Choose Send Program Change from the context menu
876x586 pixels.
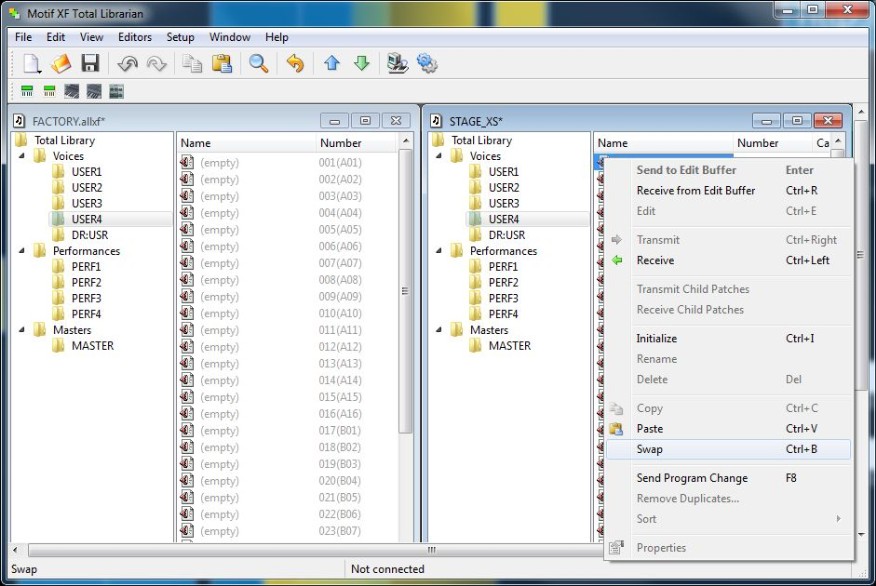(729, 478)
